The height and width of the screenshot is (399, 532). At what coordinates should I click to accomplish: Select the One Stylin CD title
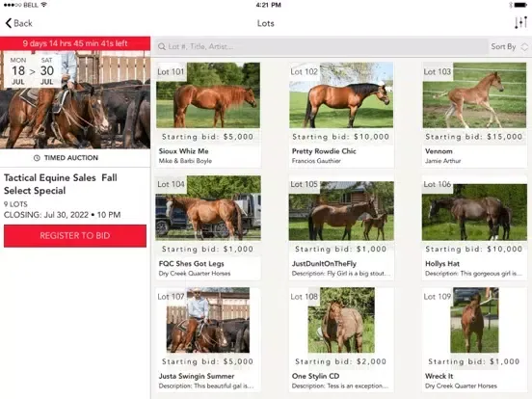click(x=315, y=376)
